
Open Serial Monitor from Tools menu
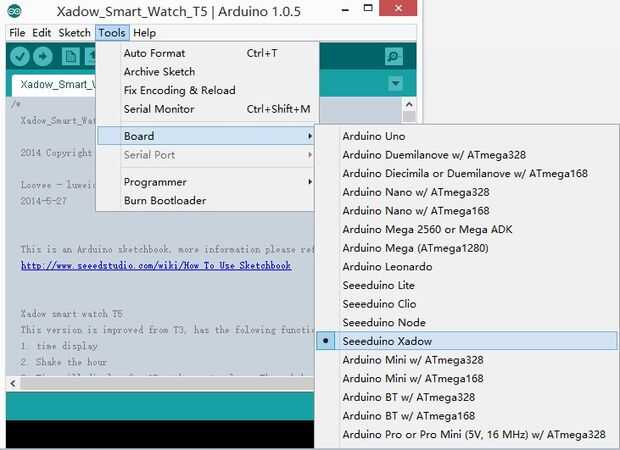pyautogui.click(x=207, y=109)
